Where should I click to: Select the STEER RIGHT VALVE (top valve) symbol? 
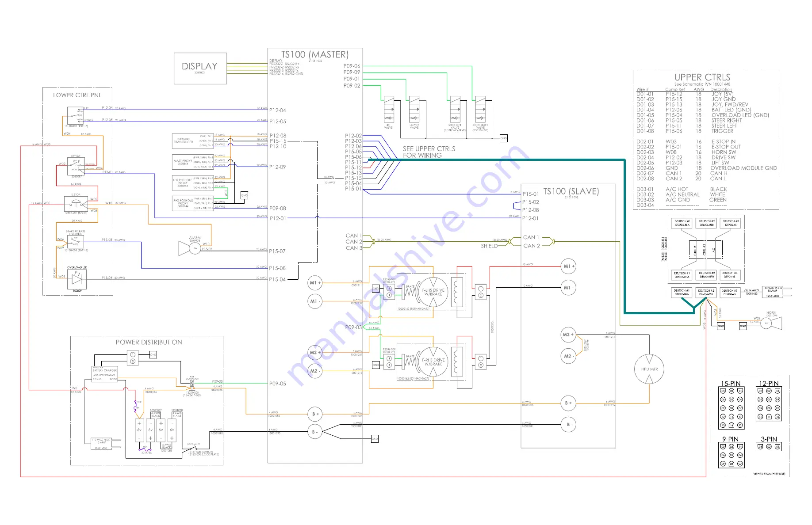[x=480, y=109]
